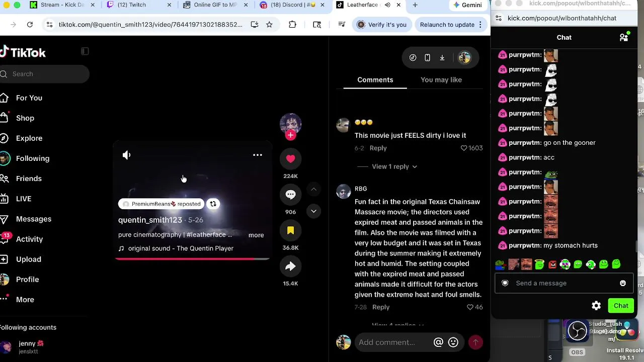This screenshot has height=362, width=644.
Task: Click the TikTok coins icon in top pill
Action: tap(413, 58)
